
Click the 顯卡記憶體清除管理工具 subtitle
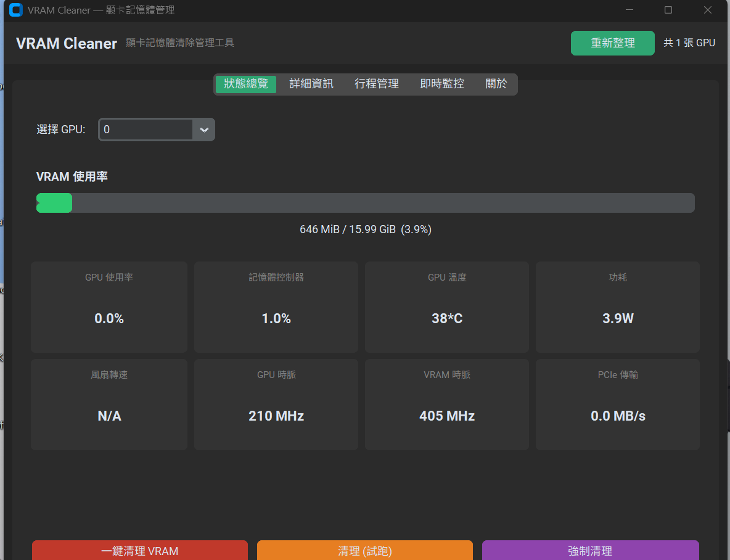(x=179, y=43)
